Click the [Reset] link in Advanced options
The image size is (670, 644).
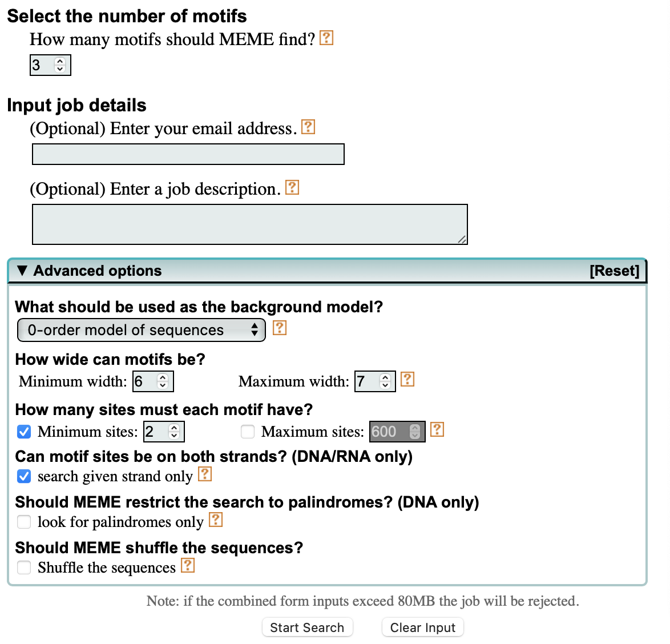point(615,271)
